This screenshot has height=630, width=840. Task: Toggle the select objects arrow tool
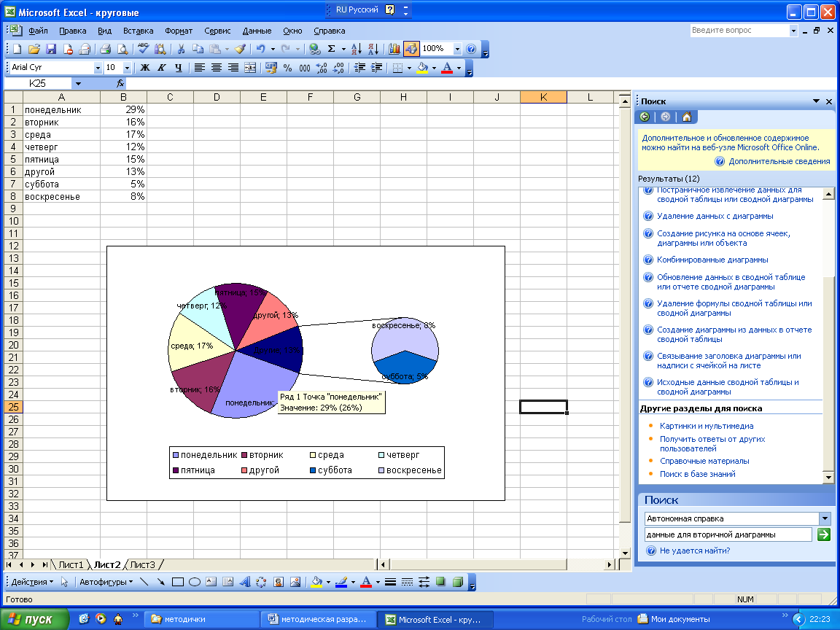click(x=64, y=582)
